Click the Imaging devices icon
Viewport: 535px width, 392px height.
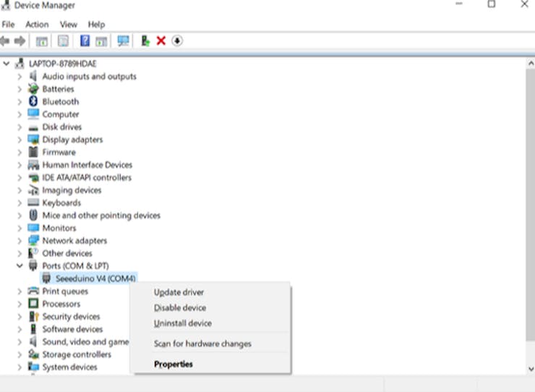pos(33,190)
